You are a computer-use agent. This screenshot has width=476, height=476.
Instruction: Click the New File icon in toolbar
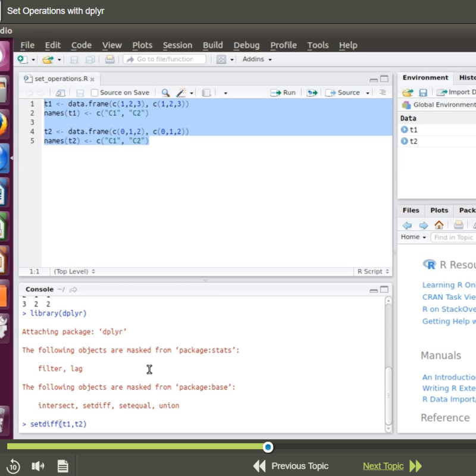[x=23, y=59]
